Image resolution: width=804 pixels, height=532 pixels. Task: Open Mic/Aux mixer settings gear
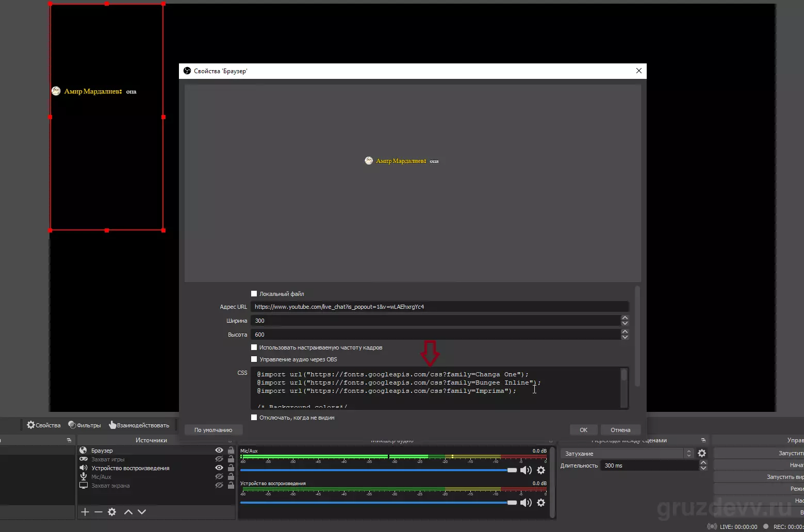pos(541,470)
